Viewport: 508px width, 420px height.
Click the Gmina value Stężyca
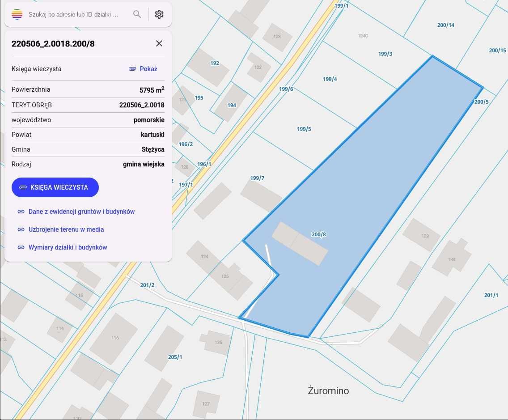(x=153, y=149)
